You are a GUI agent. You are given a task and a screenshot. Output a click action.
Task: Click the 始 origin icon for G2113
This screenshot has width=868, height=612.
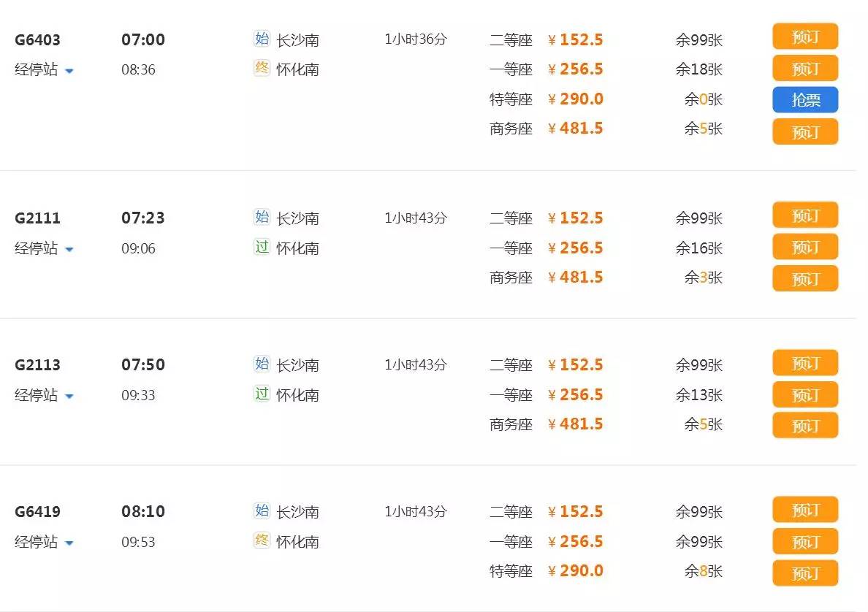coord(262,364)
